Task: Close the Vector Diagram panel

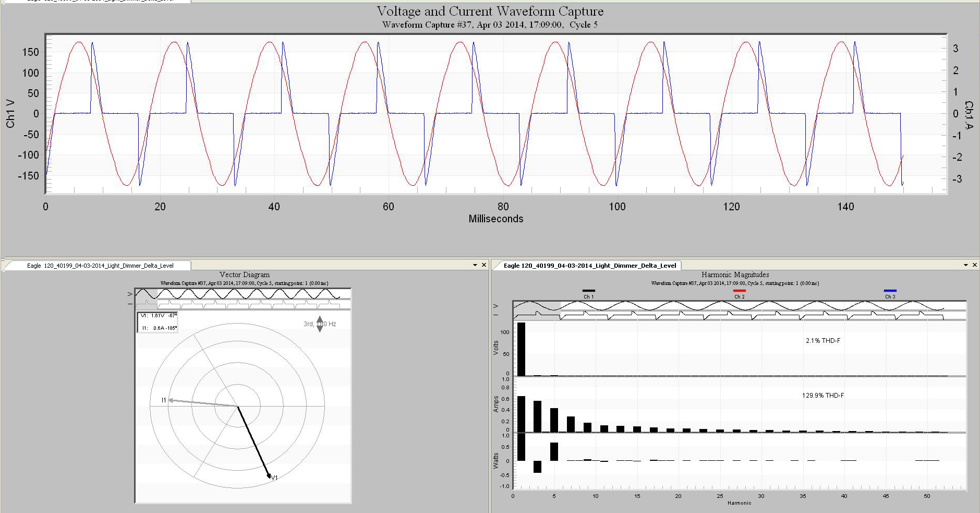Action: (x=484, y=265)
